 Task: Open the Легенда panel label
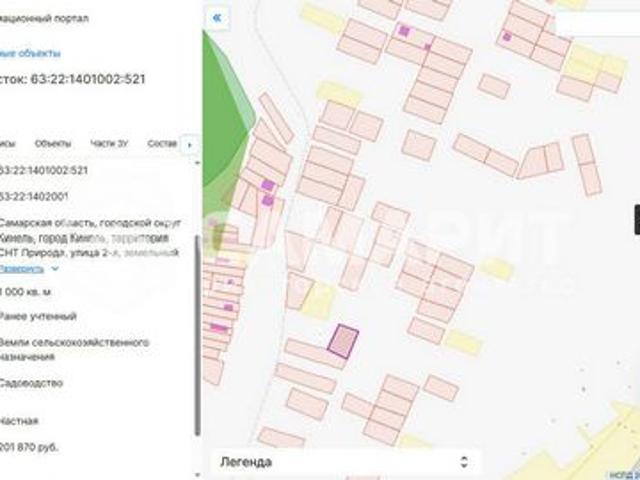tap(246, 462)
